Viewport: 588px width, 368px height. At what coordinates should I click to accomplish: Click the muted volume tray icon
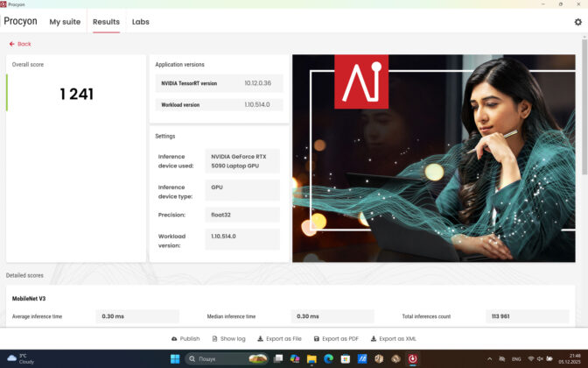[540, 359]
